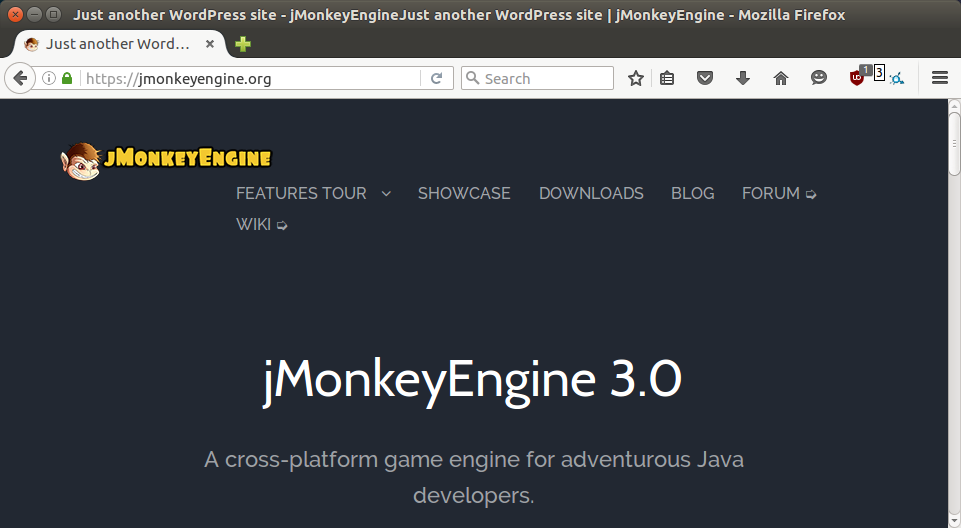961x528 pixels.
Task: Close the Firefox window with the red button
Action: point(16,14)
